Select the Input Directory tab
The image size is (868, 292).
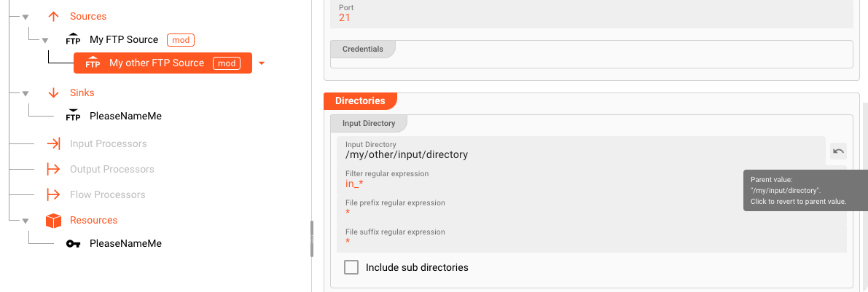point(368,124)
